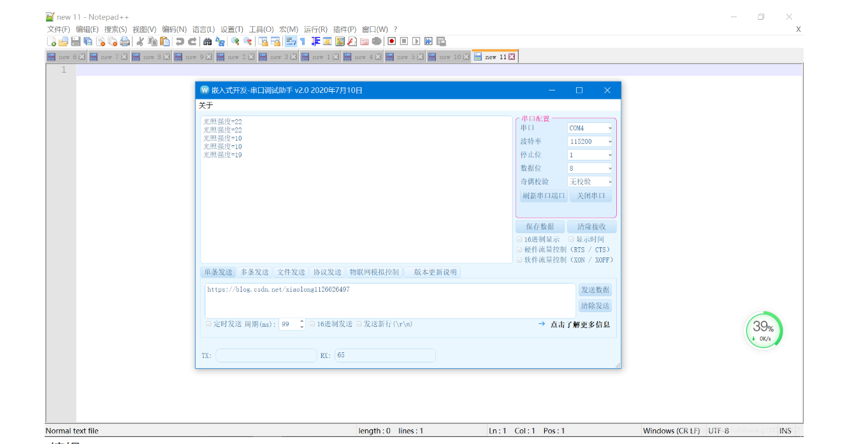The image size is (868, 444).
Task: Save the current file in Notepad++ toolbar
Action: click(x=76, y=41)
